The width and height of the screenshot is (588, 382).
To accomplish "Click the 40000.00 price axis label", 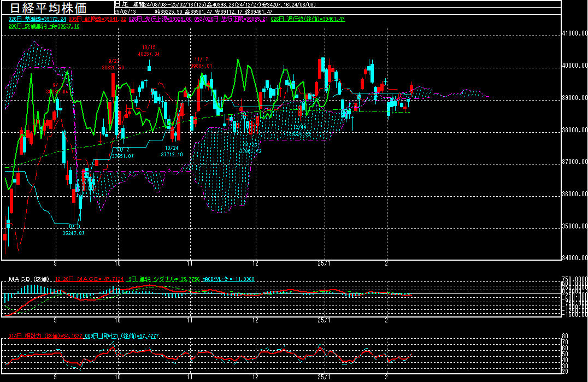I will tap(575, 66).
